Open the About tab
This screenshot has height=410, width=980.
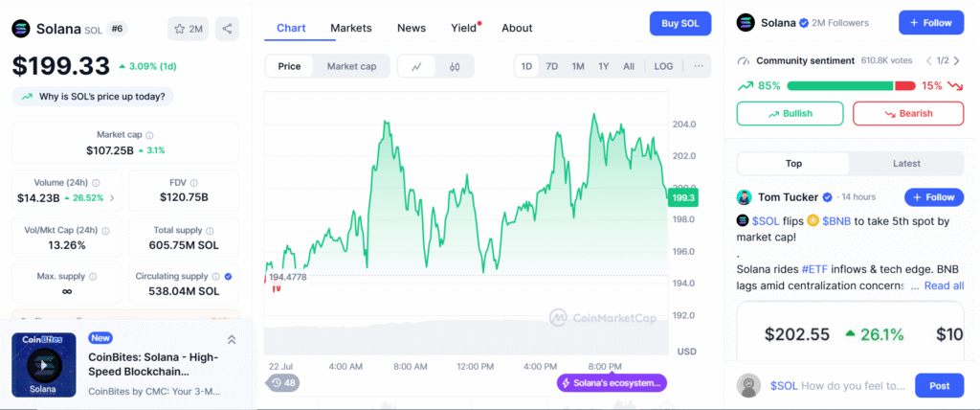[517, 28]
